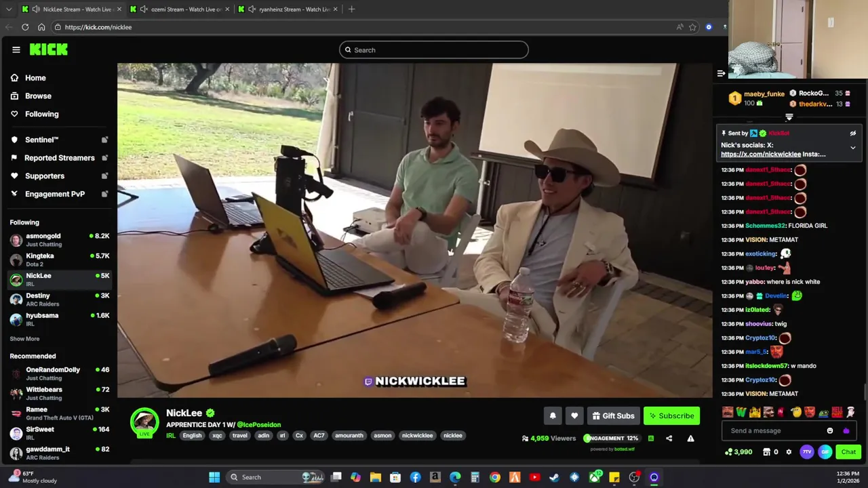Click the IRL category link

171,436
